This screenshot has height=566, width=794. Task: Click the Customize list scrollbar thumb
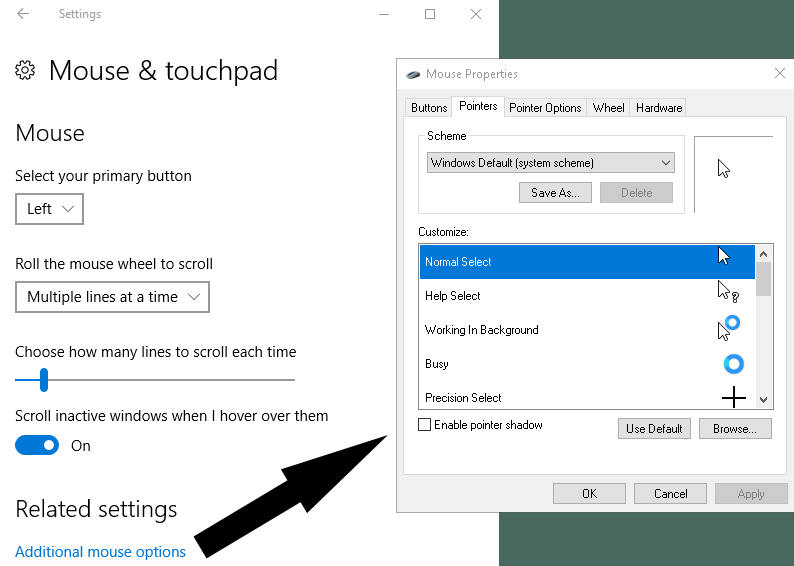[x=763, y=278]
